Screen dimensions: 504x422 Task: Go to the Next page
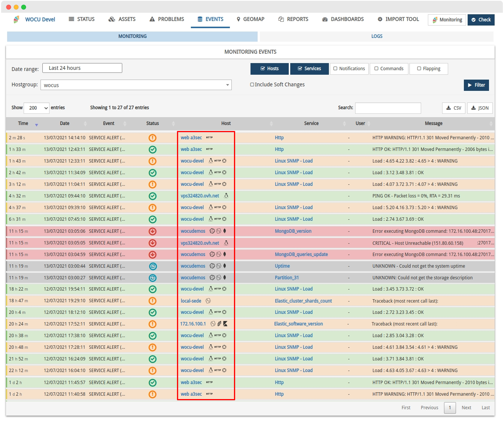coord(466,408)
